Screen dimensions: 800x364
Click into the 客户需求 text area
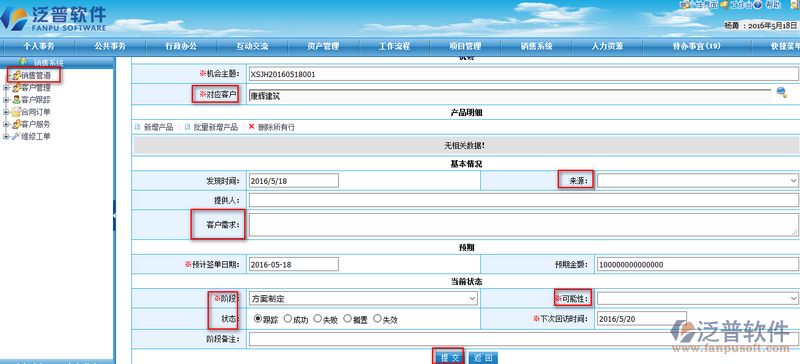[523, 225]
